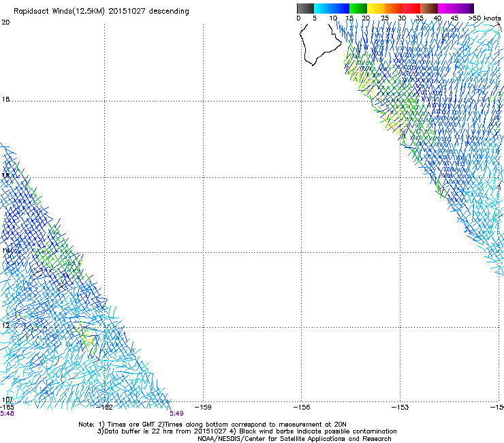Click the purple 5:49 swath time
The height and width of the screenshot is (443, 504).
point(177,414)
